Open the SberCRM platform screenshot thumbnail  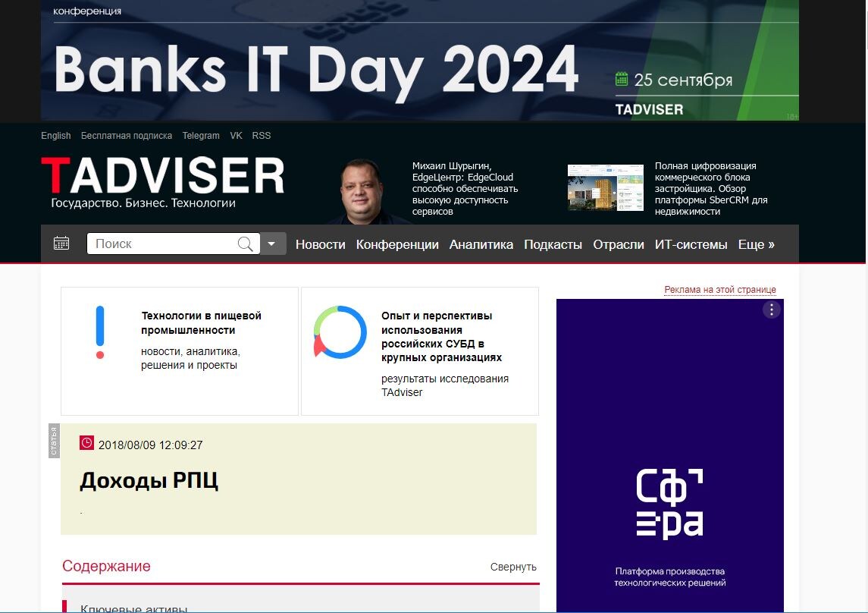point(606,187)
